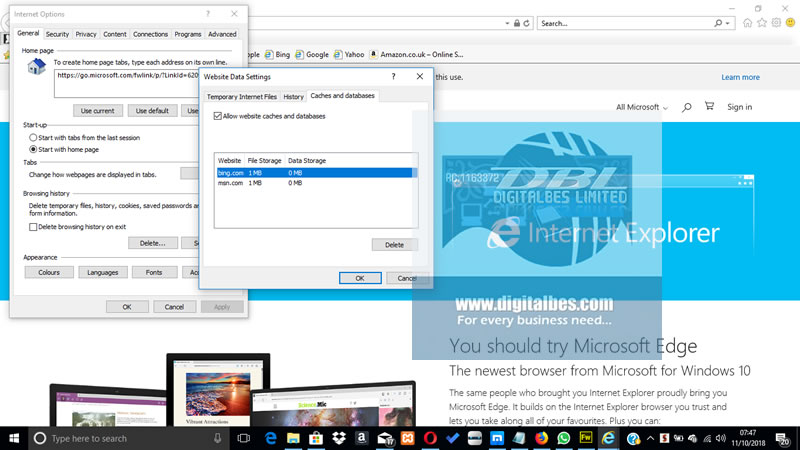Open Dropbox from the taskbar
Screen dimensions: 800x450
tap(339, 438)
